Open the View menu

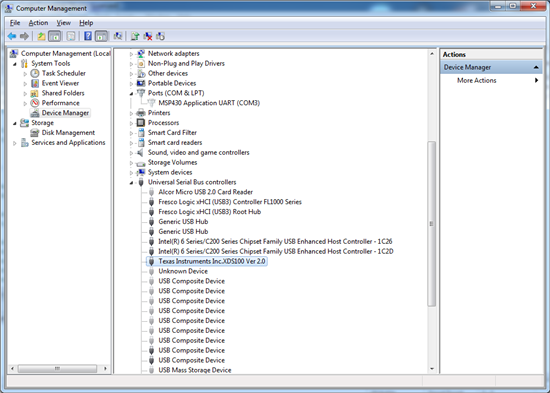pos(63,23)
